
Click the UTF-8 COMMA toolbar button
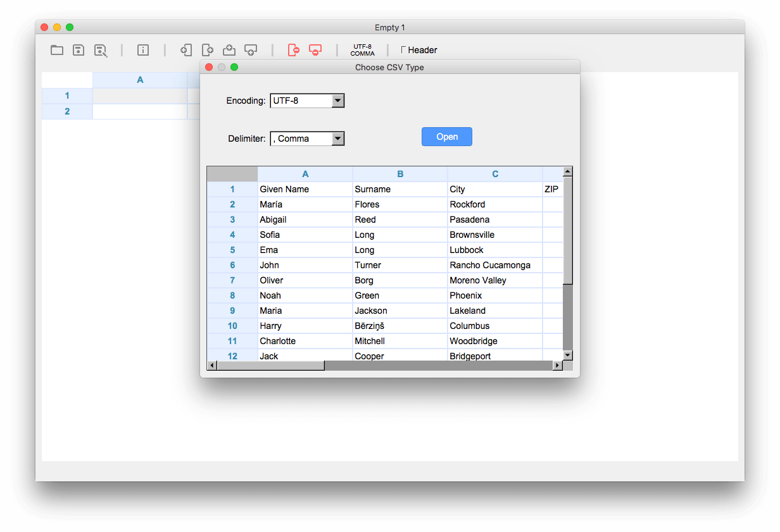coord(363,50)
